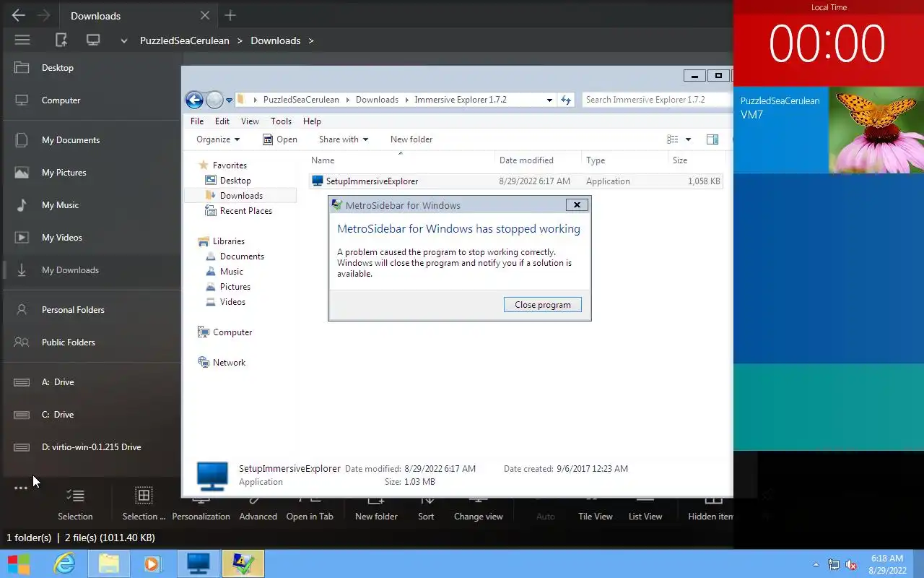The image size is (924, 578).
Task: Open the C: Drive entry
Action: 92,415
